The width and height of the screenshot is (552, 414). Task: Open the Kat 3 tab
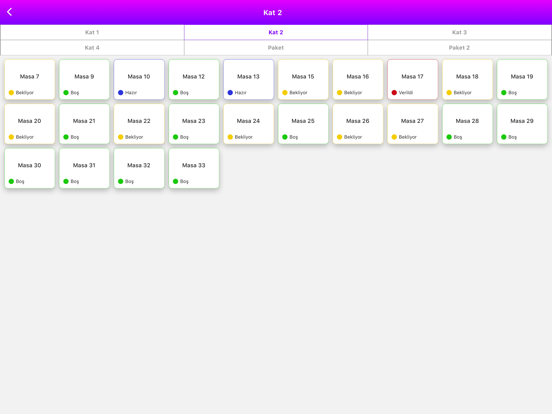[459, 32]
